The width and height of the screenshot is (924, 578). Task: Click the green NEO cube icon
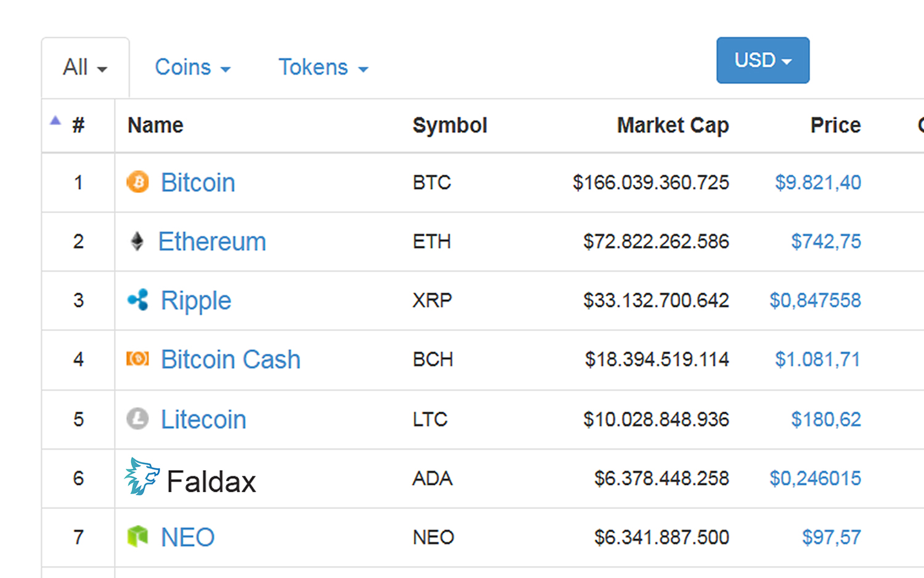pos(137,536)
